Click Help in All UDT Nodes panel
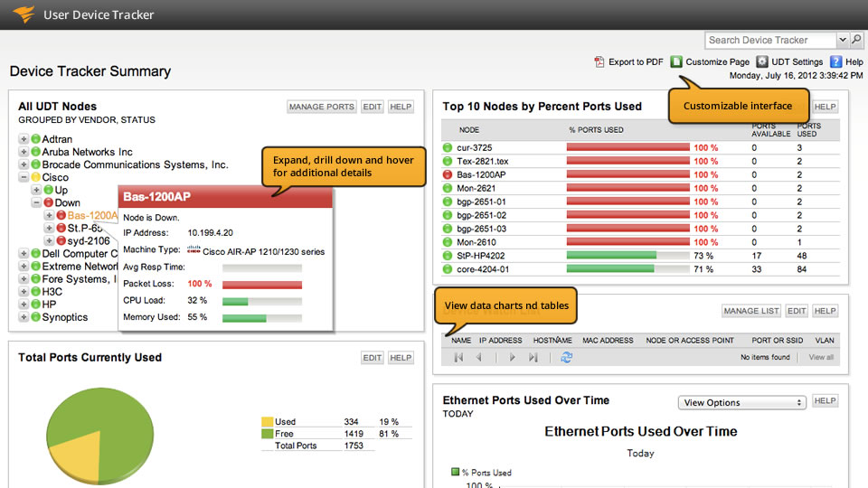Viewport: 868px width, 488px height. [401, 107]
